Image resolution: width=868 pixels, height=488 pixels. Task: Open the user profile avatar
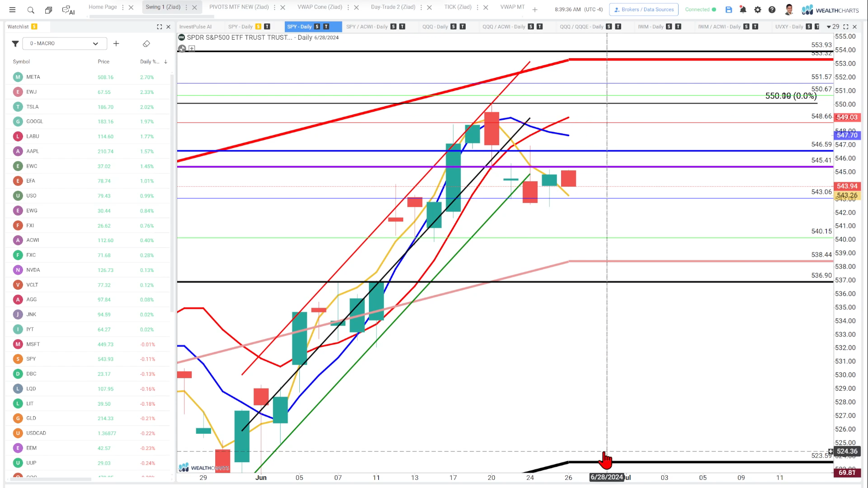789,9
